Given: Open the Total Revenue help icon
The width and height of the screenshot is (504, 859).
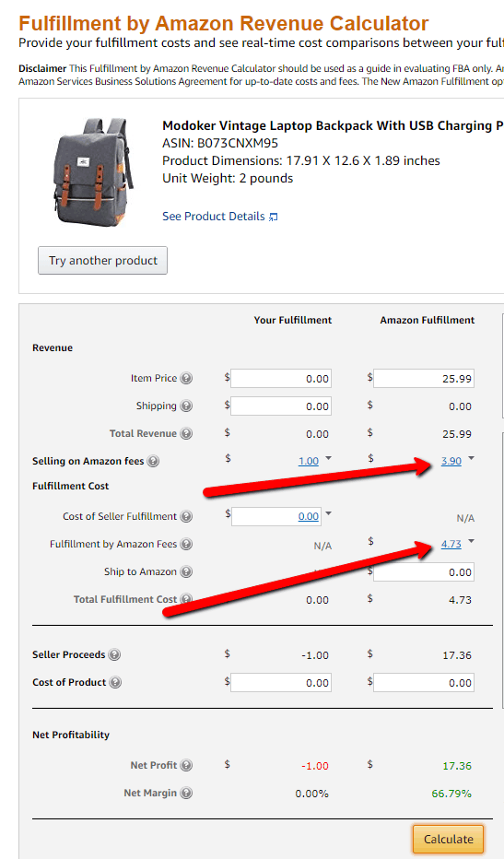Looking at the screenshot, I should click(x=187, y=433).
